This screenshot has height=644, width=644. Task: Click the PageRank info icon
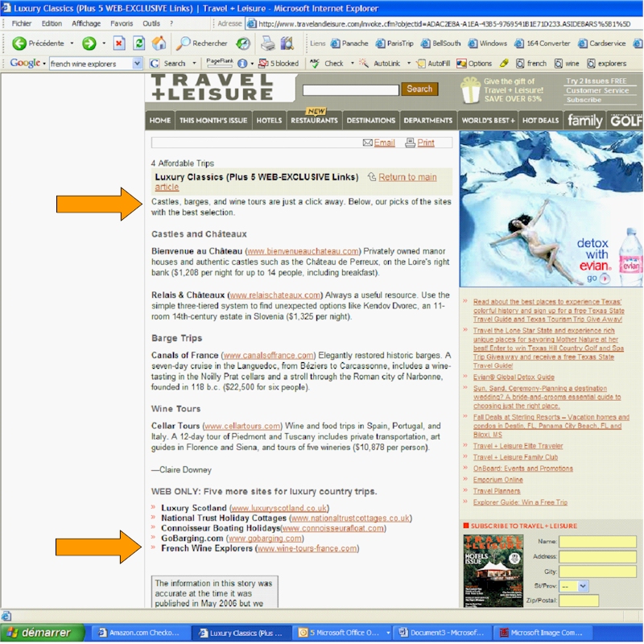click(242, 64)
